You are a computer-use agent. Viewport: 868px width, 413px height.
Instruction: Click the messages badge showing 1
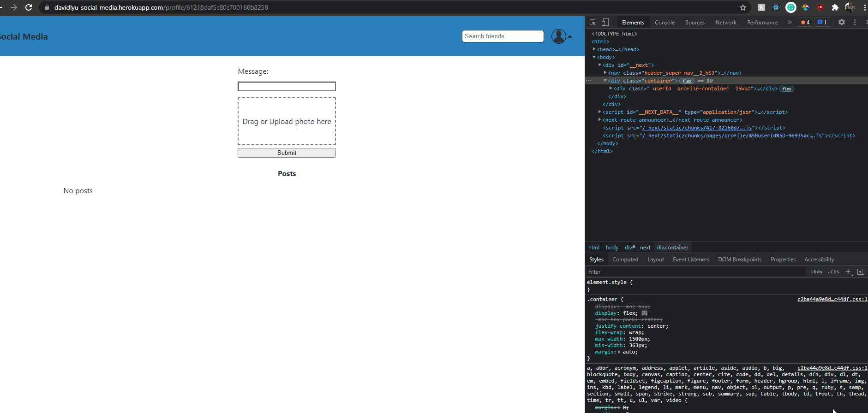point(822,22)
